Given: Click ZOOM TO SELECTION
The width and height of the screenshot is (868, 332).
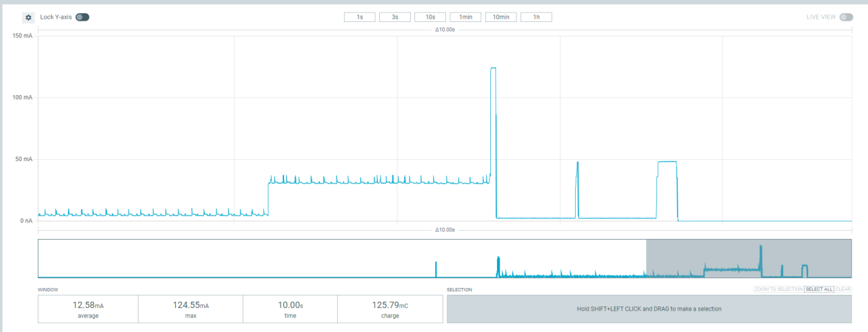Looking at the screenshot, I should click(778, 289).
